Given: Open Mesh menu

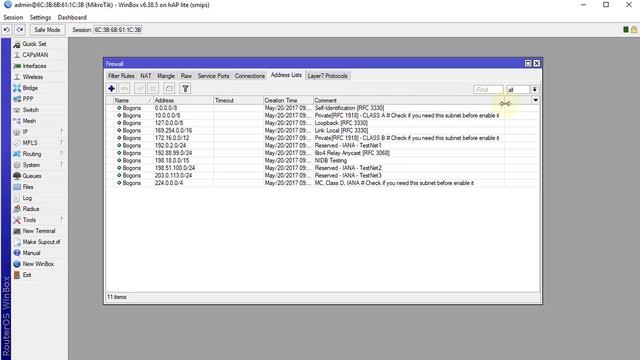Looking at the screenshot, I should pos(29,121).
